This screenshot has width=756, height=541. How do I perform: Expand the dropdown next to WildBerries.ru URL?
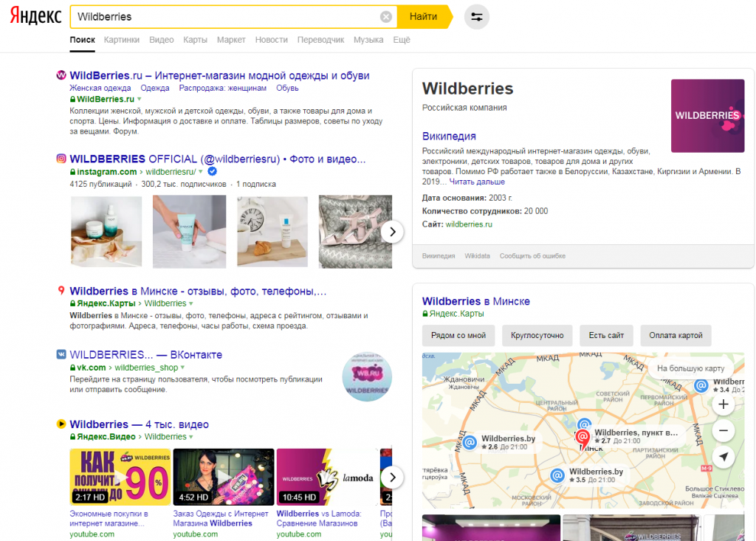tap(140, 99)
